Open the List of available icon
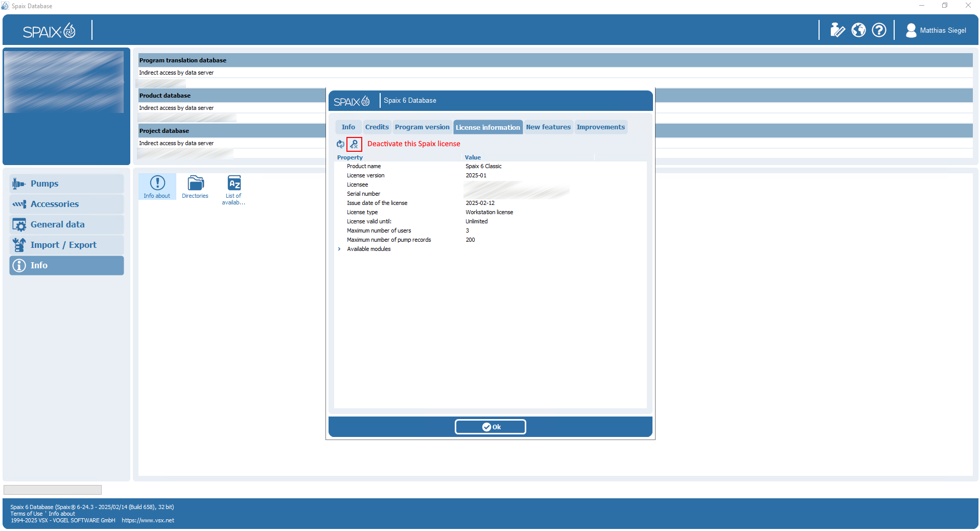Screen dimensions: 980x531 tap(234, 190)
